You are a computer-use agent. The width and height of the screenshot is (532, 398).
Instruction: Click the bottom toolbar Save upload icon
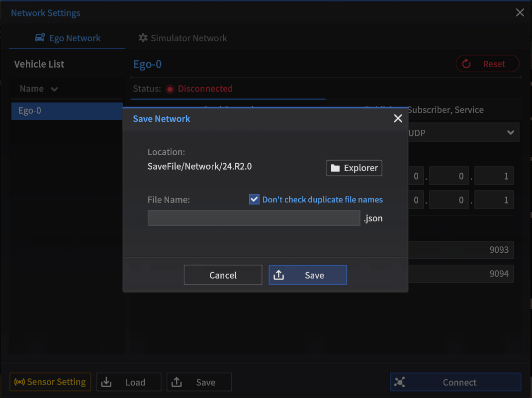click(x=177, y=382)
